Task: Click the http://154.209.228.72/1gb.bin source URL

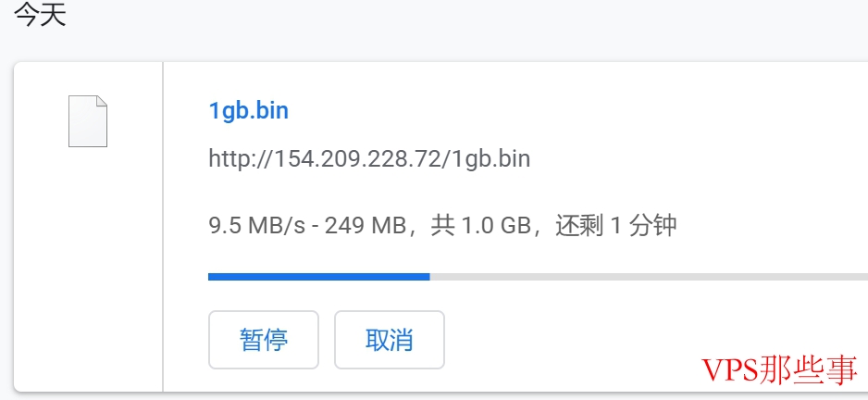Action: click(x=369, y=159)
